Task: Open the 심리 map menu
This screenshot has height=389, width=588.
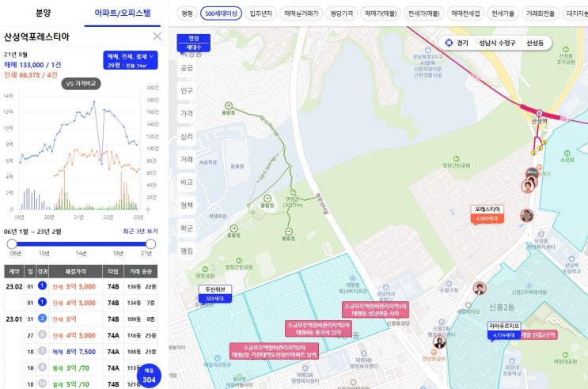Action: click(x=187, y=137)
